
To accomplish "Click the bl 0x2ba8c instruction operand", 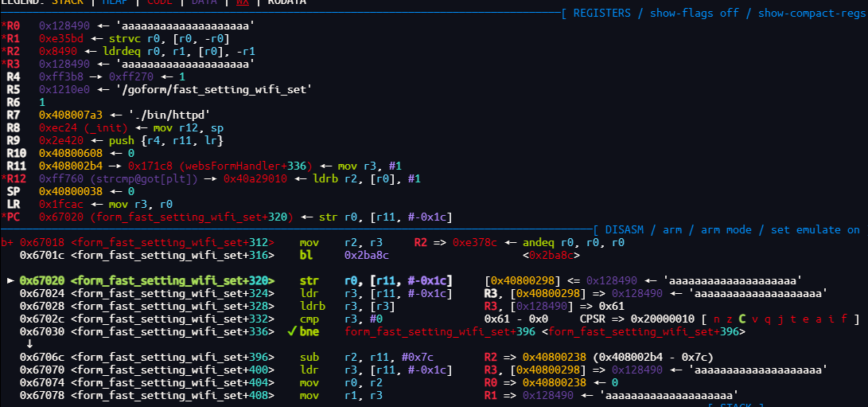I will tap(367, 256).
